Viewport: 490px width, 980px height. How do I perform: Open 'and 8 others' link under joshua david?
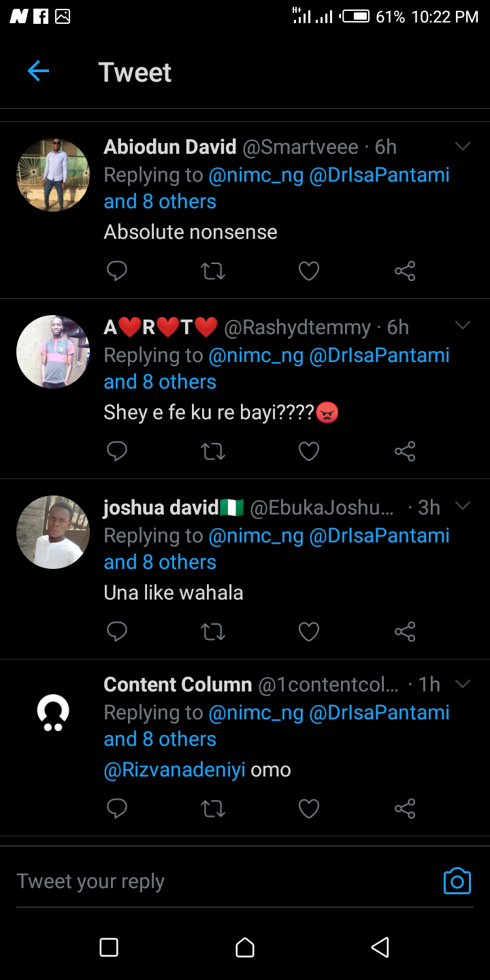(160, 562)
